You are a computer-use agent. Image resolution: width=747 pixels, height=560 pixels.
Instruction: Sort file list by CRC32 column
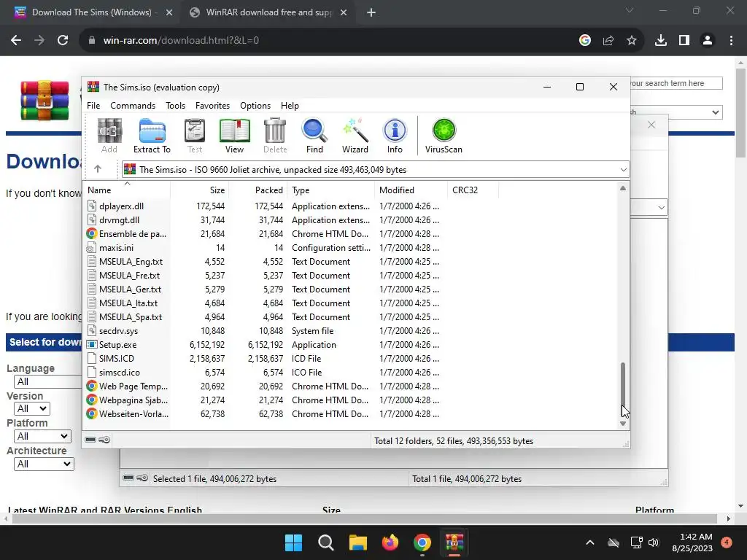[473, 190]
